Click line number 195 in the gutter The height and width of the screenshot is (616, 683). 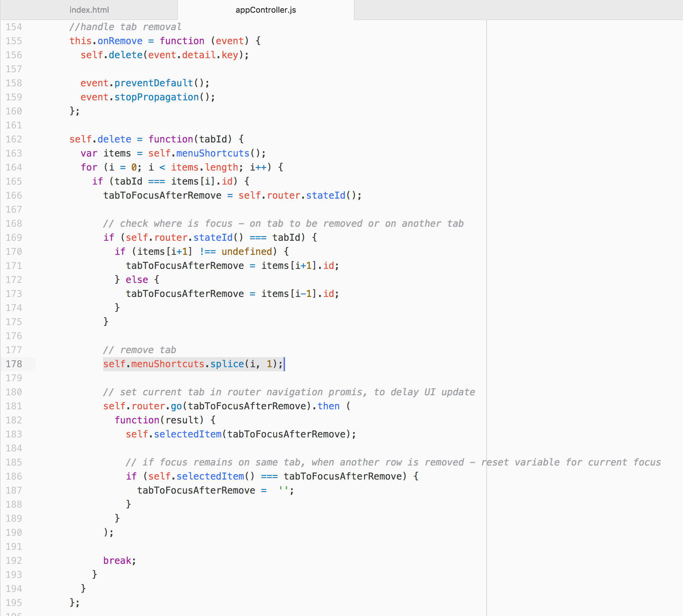click(x=14, y=602)
